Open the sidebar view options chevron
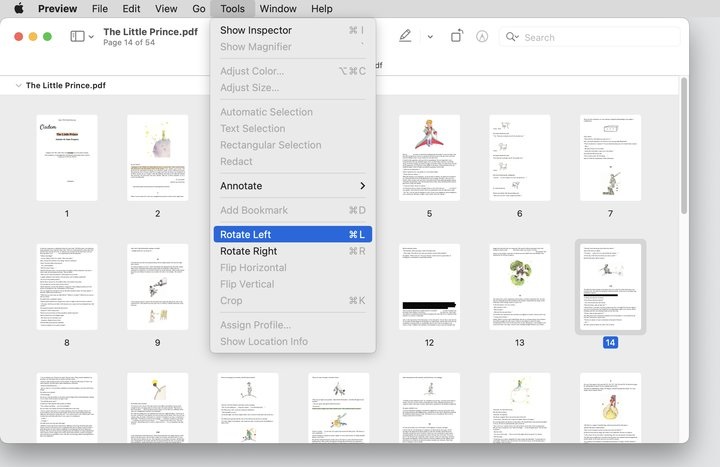This screenshot has width=720, height=467. click(x=91, y=37)
